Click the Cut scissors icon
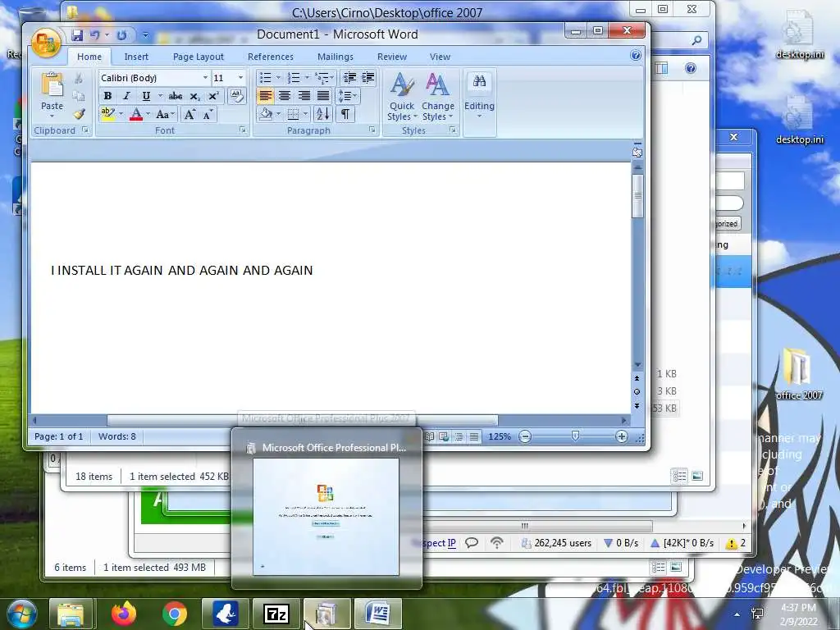The width and height of the screenshot is (840, 630). 79,78
